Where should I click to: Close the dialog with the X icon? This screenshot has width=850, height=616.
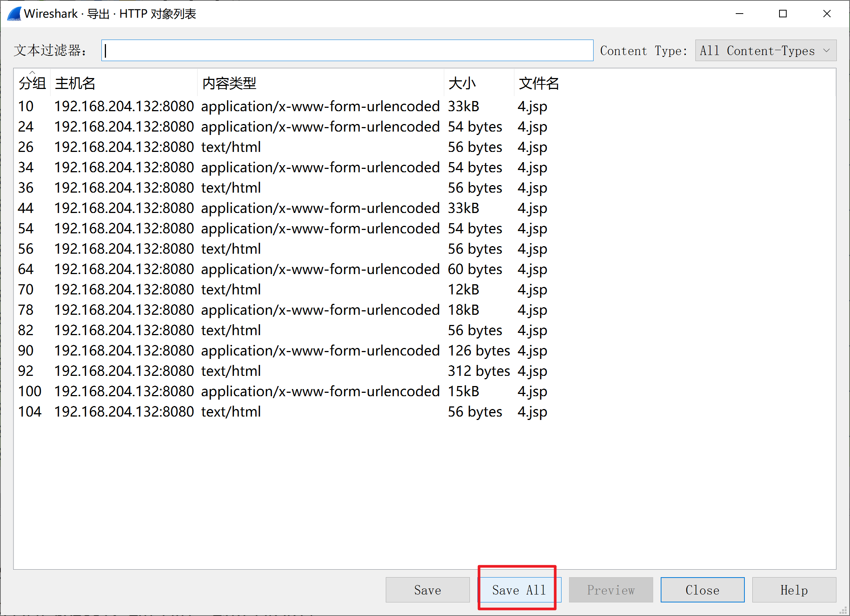pyautogui.click(x=827, y=14)
